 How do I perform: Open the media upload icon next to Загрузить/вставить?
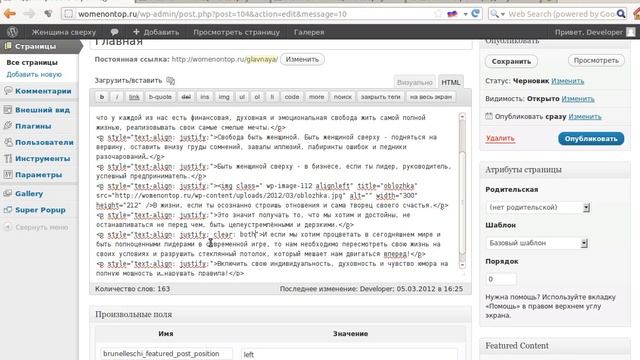click(171, 81)
